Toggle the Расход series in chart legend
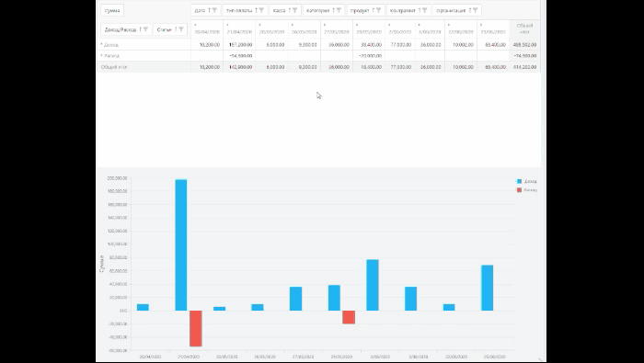Viewport: 644px width, 363px height. point(526,190)
